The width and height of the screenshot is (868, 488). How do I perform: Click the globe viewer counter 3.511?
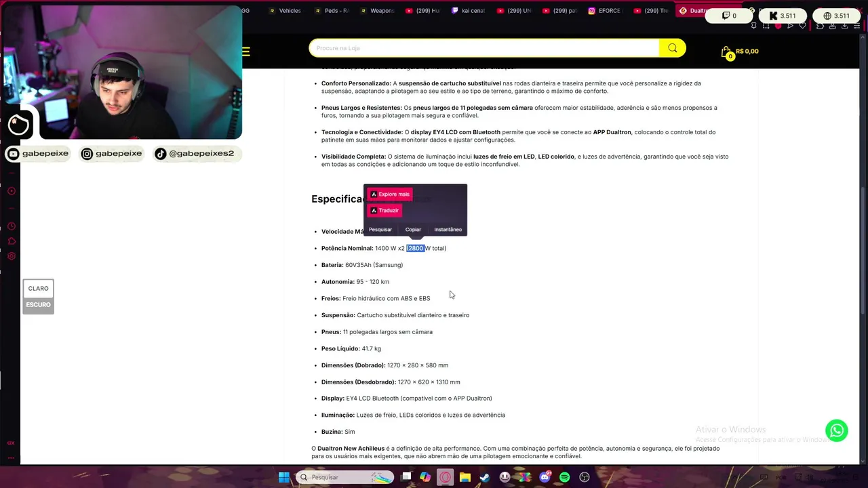(836, 16)
